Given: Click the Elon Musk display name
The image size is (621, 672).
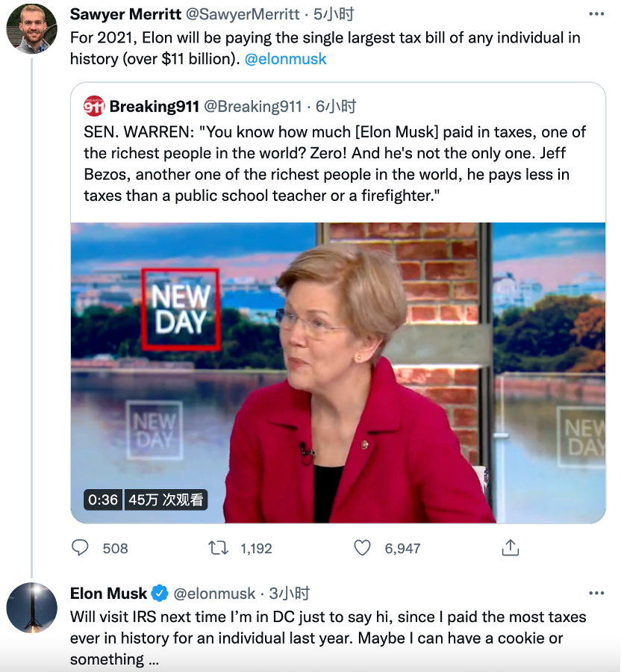Looking at the screenshot, I should pos(108,594).
